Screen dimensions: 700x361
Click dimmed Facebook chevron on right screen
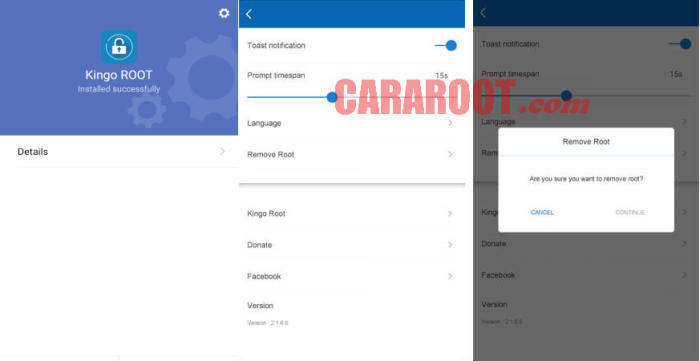(684, 275)
